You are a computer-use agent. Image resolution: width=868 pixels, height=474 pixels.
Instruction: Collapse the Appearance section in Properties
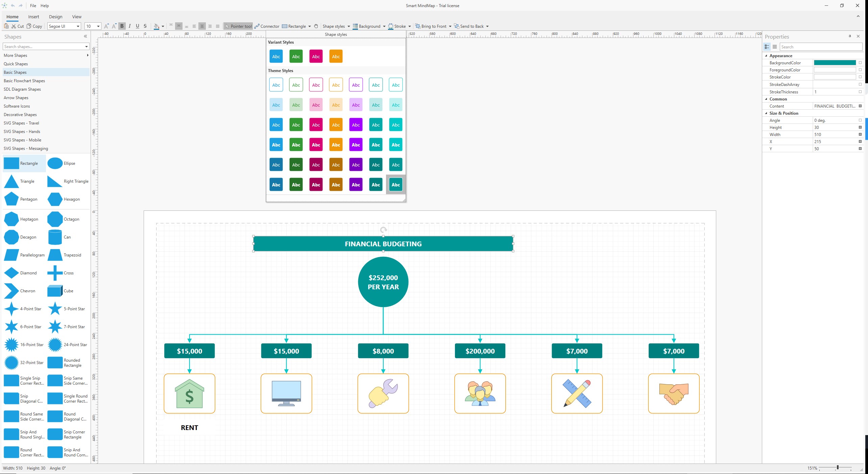(x=766, y=55)
